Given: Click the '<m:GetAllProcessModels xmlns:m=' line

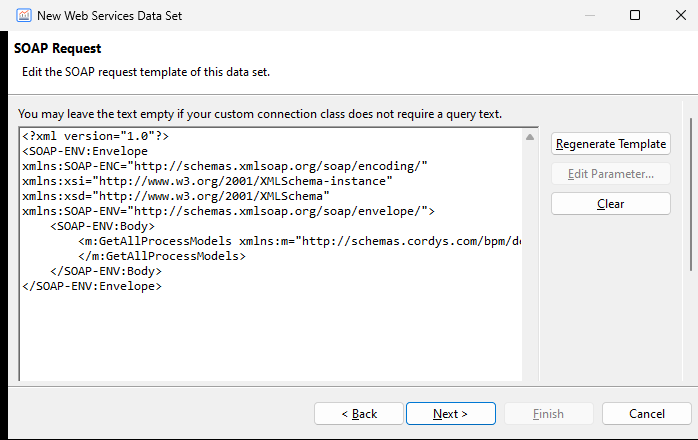Looking at the screenshot, I should click(300, 241).
